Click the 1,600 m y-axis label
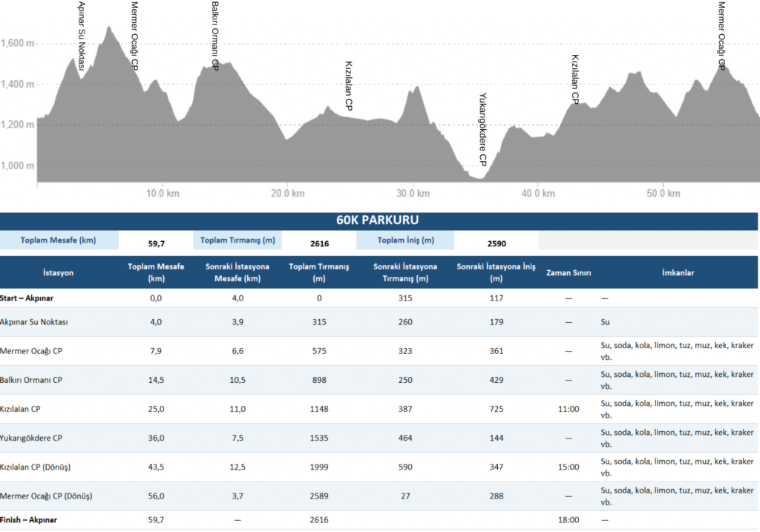 point(18,43)
